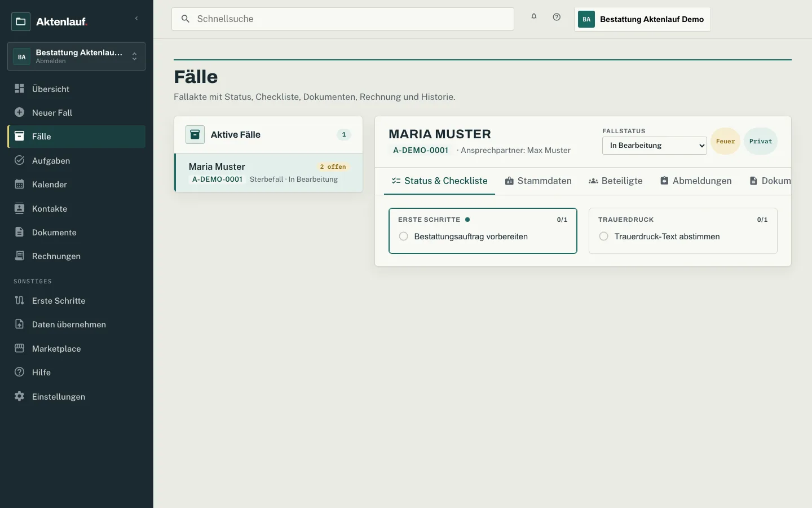Open Einstellungen in the sidebar
This screenshot has width=812, height=508.
pyautogui.click(x=76, y=396)
